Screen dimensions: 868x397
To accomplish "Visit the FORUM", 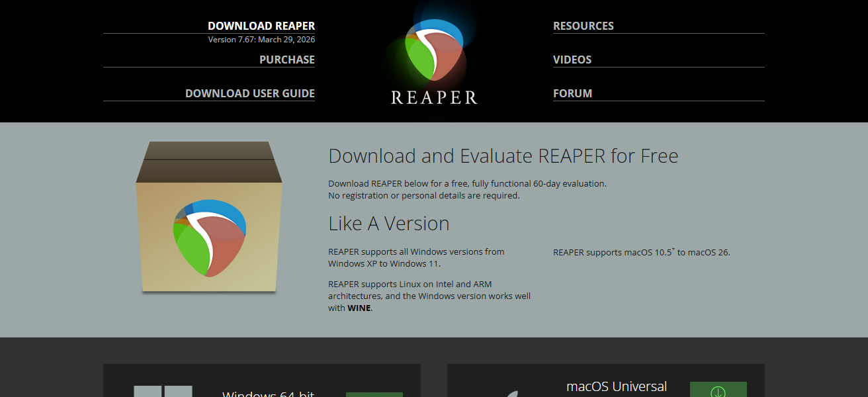I will (572, 93).
